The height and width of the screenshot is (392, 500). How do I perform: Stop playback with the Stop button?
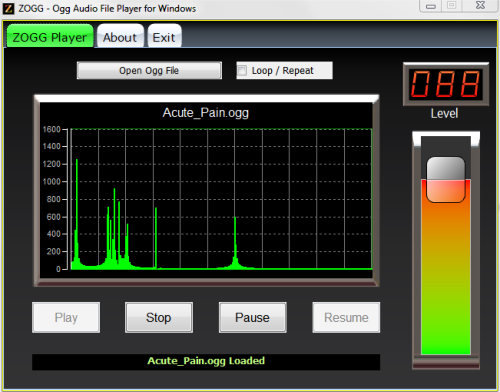click(x=159, y=317)
